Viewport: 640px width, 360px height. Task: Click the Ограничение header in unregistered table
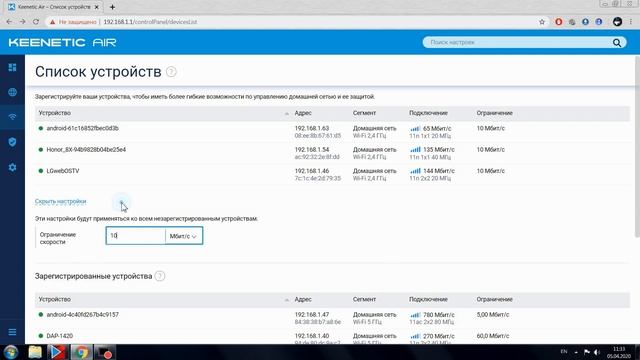coord(494,113)
